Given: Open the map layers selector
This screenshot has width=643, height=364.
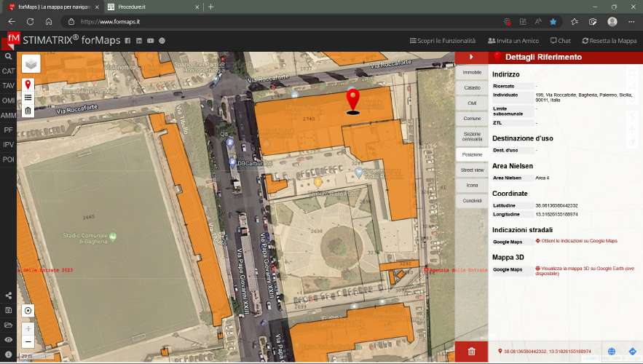Looking at the screenshot, I should pos(31,64).
